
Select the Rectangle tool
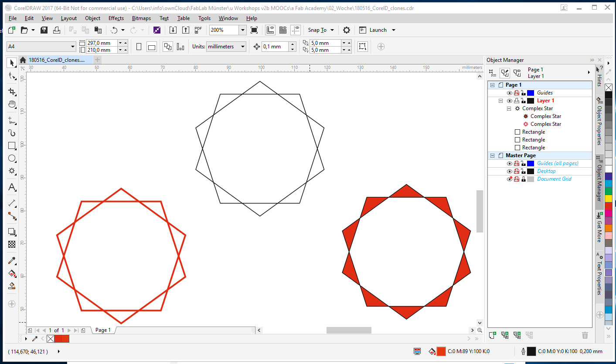(x=12, y=145)
